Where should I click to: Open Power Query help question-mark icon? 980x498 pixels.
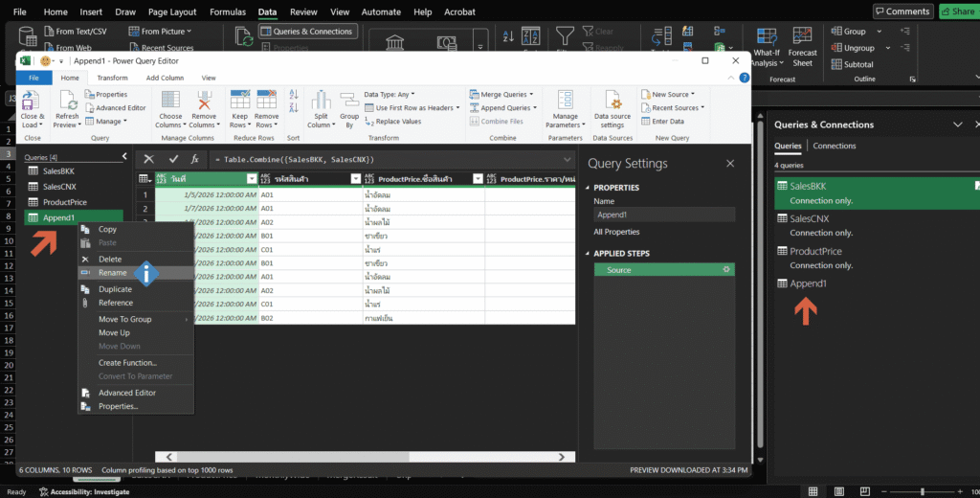pyautogui.click(x=745, y=78)
